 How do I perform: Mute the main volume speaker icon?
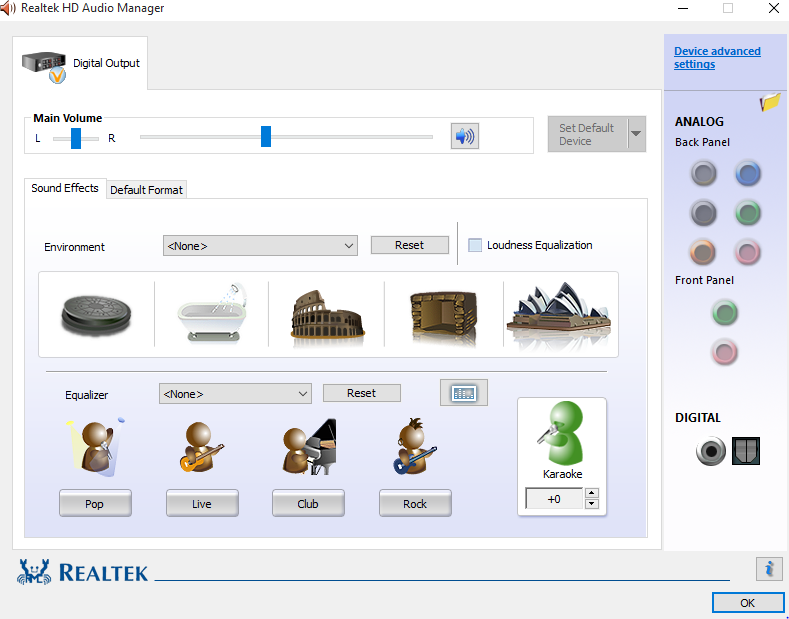464,136
